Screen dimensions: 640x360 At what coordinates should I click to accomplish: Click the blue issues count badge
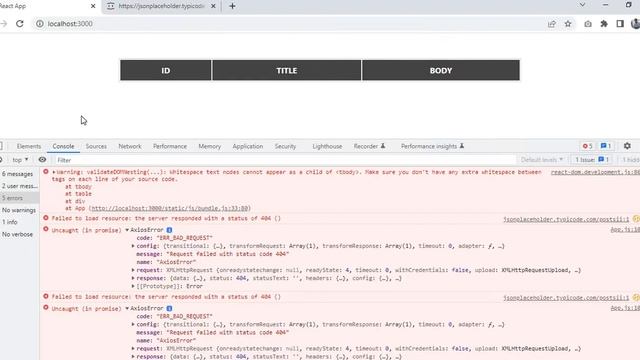tap(606, 146)
